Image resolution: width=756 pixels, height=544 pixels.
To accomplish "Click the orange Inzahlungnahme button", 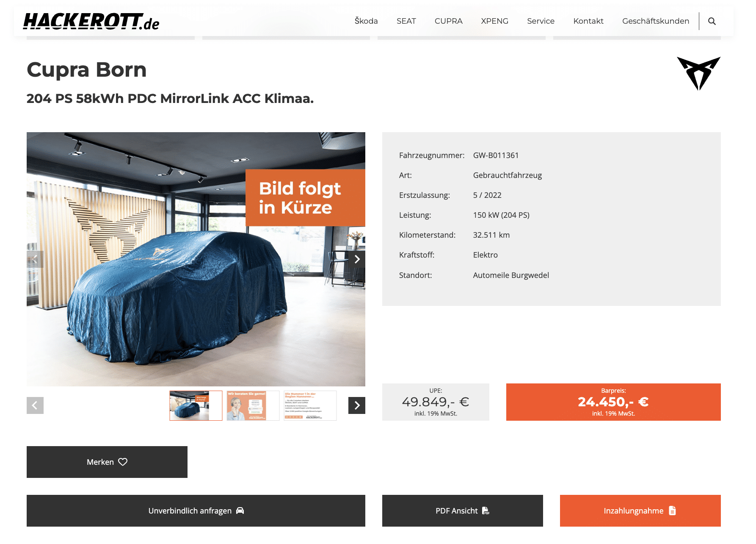I will click(640, 511).
